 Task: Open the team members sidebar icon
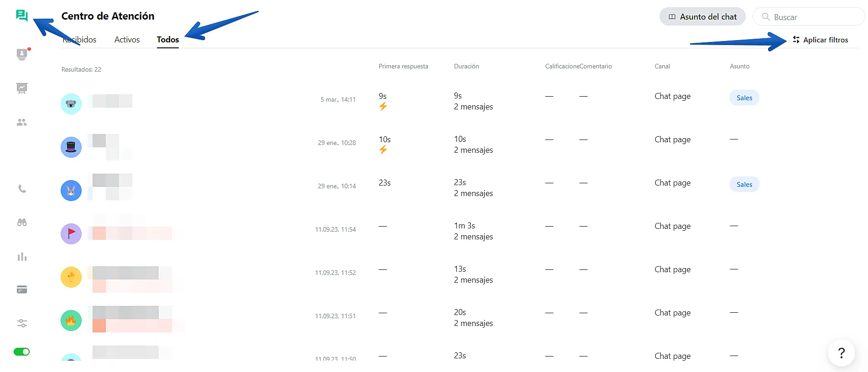coord(21,122)
